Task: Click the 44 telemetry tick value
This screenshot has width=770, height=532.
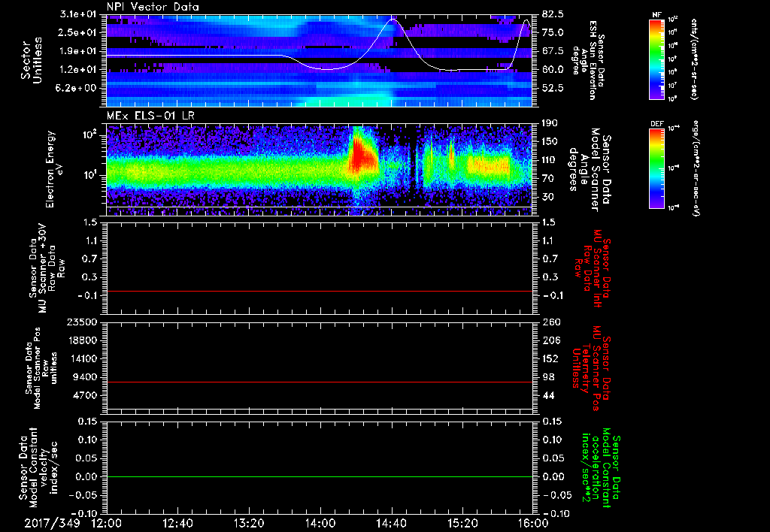Action: point(548,395)
